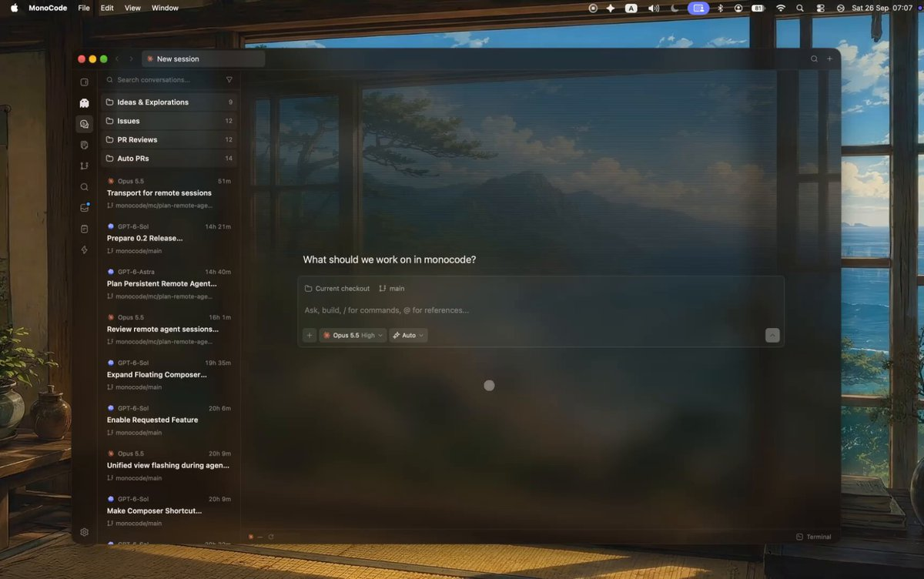
Task: Click the filter conversations funnel icon
Action: [x=229, y=79]
